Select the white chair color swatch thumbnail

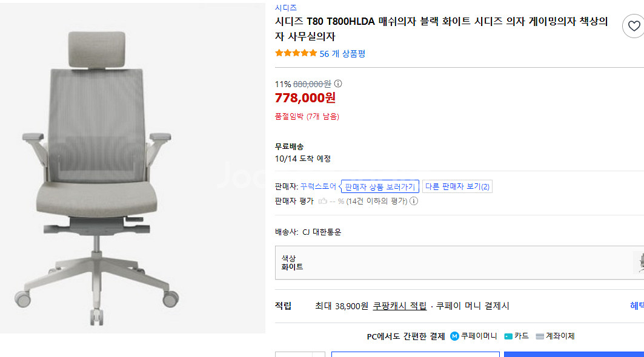tap(639, 263)
